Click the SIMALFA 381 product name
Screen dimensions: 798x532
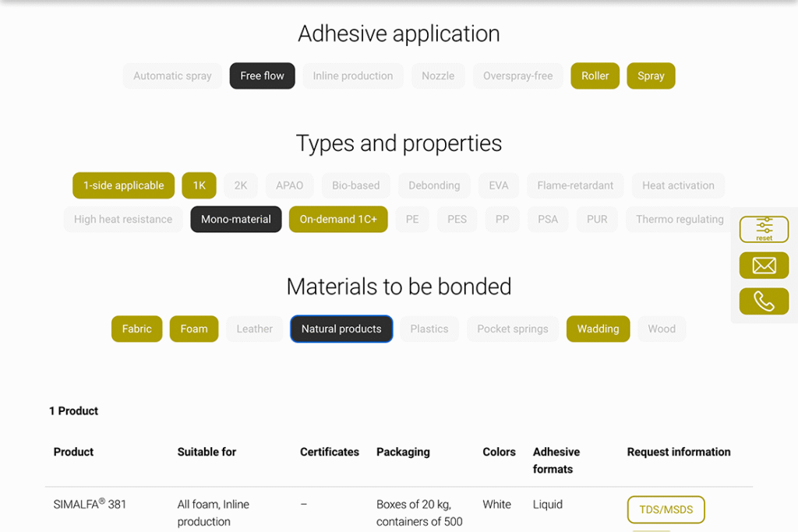tap(90, 504)
